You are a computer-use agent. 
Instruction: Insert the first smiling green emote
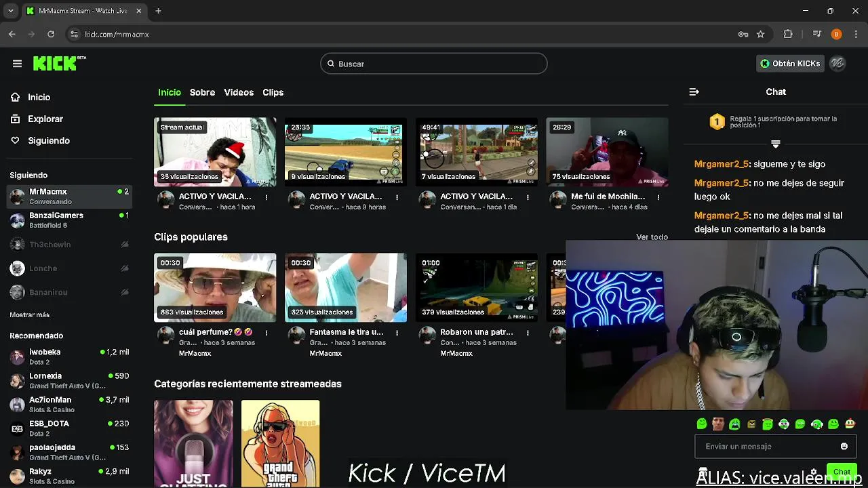pos(702,424)
